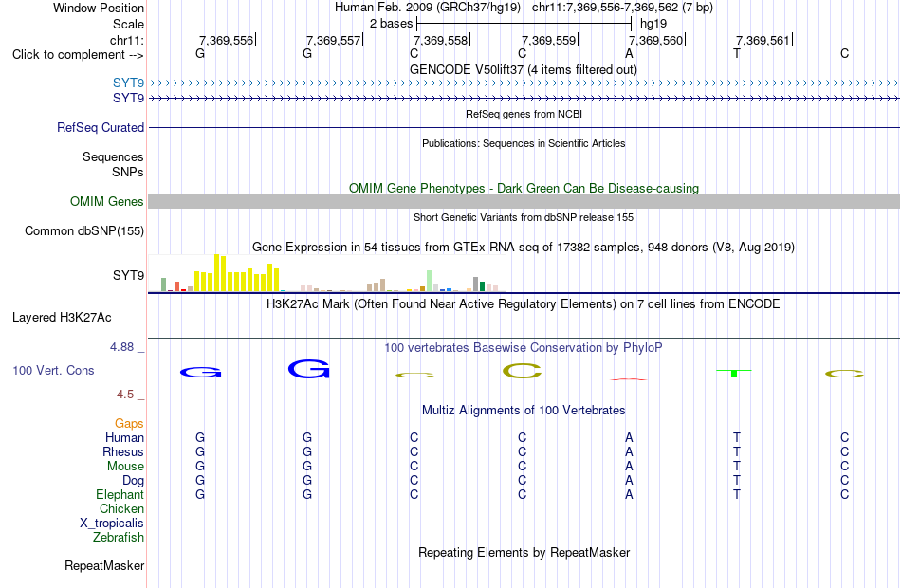The height and width of the screenshot is (588, 901).
Task: Click the X_tropicalis alignment row label
Action: pos(112,524)
